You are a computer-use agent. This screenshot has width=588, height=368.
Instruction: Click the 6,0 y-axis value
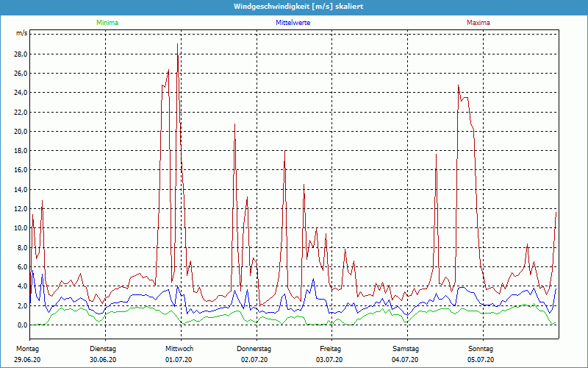tap(22, 267)
